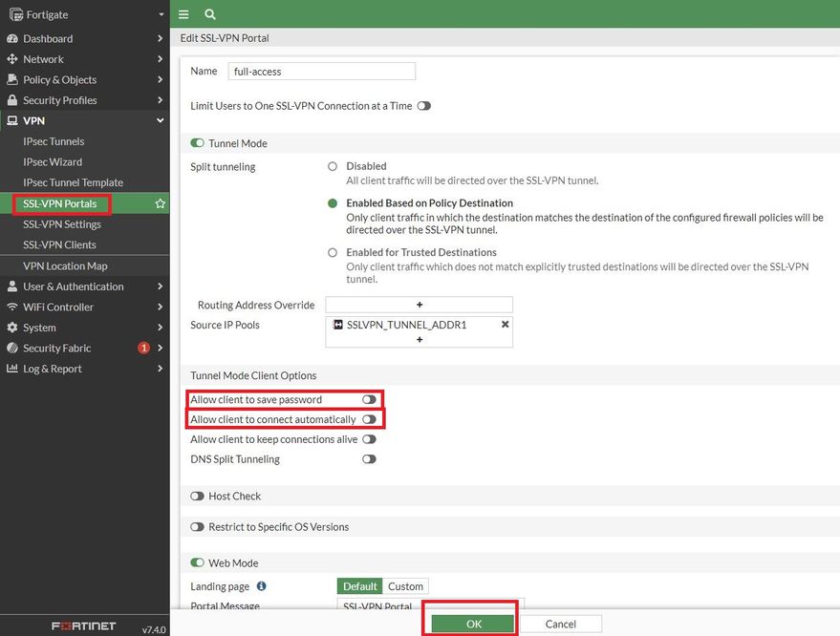
Task: Click the Log & Report chart icon
Action: coord(12,369)
